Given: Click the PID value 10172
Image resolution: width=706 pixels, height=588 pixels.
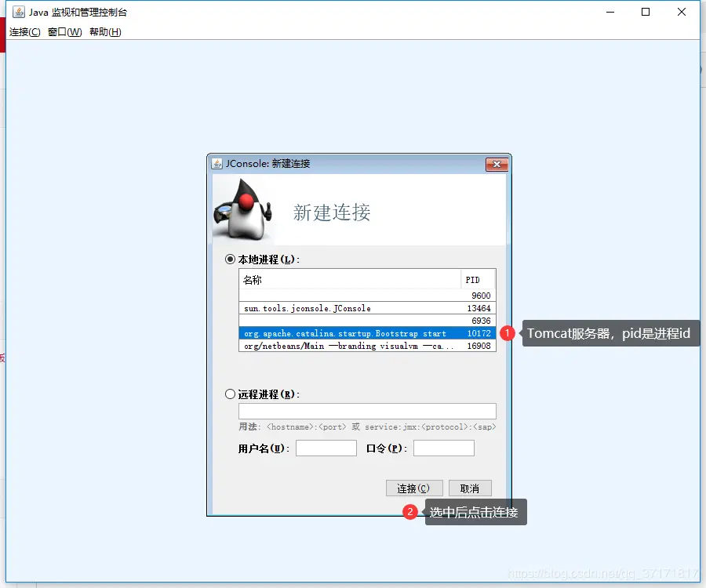Looking at the screenshot, I should coord(479,333).
